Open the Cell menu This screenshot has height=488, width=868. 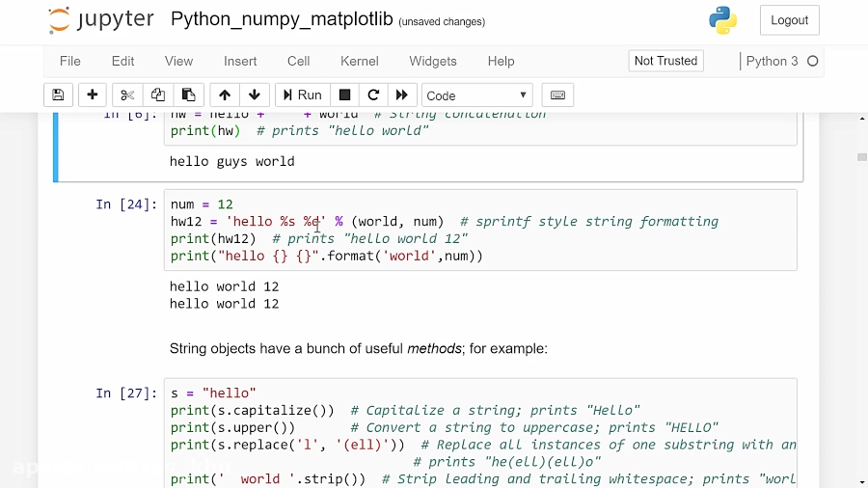(x=298, y=61)
